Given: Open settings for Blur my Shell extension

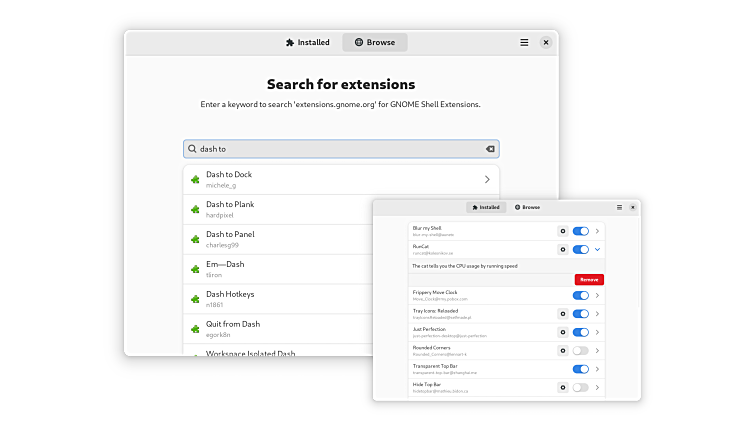Looking at the screenshot, I should click(563, 231).
